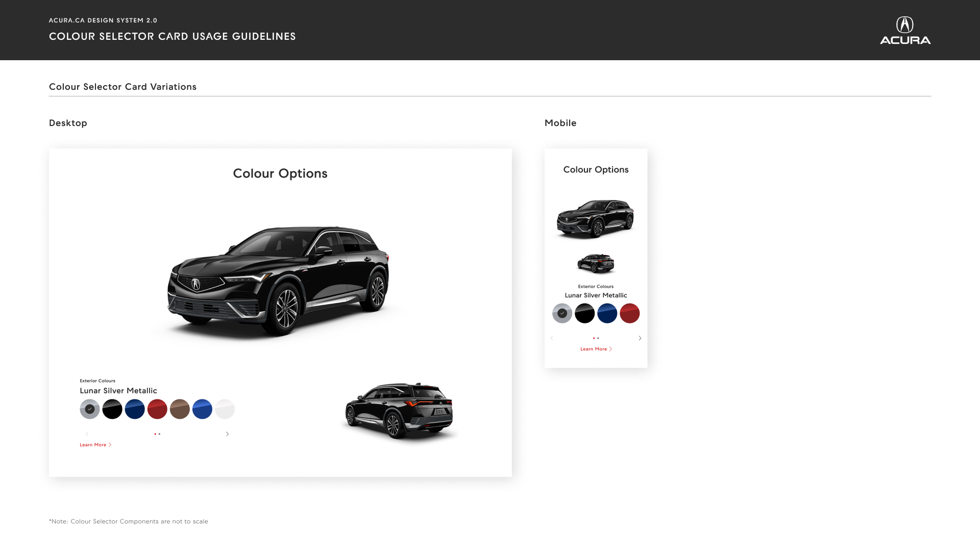
Task: Click the 'Colour Selector Card Variations' heading
Action: tap(122, 87)
